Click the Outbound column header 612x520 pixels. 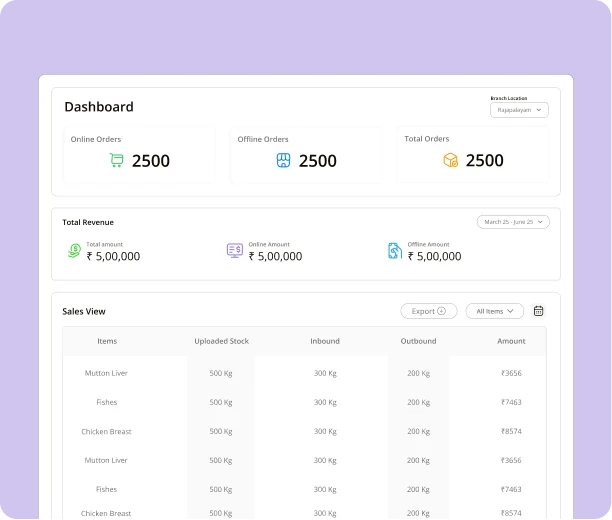pos(418,341)
